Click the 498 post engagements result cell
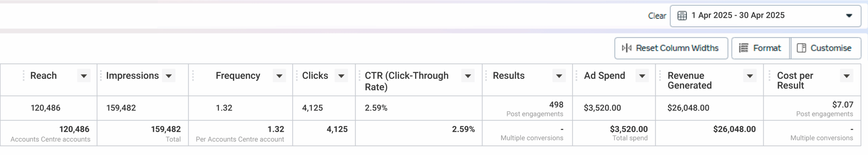 point(527,108)
